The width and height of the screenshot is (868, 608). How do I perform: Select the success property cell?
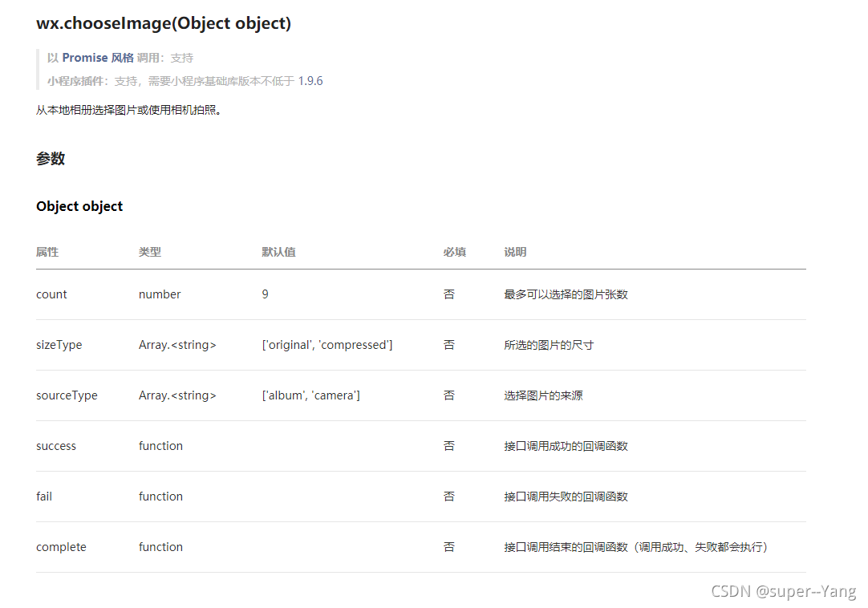pos(56,446)
